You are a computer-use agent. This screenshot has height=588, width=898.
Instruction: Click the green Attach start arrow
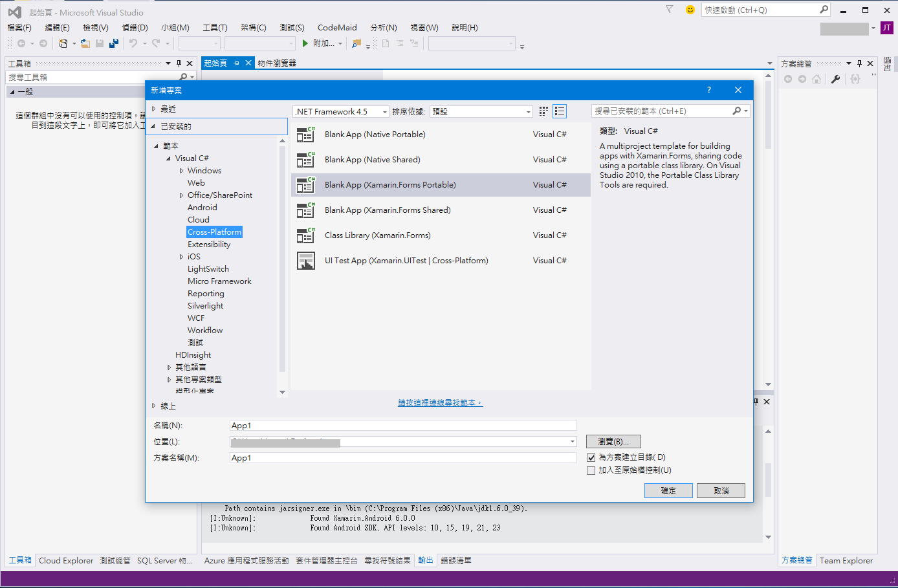point(305,43)
